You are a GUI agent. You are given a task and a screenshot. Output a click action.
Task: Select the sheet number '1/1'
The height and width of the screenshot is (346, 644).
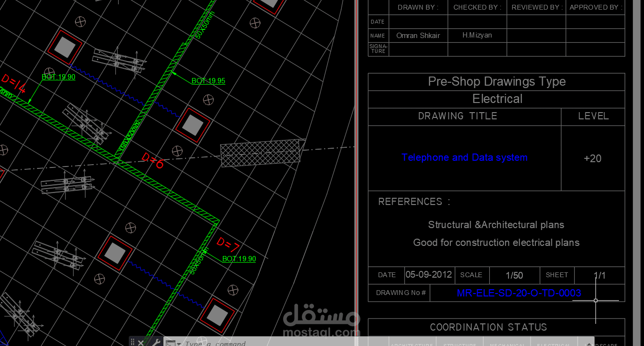tap(599, 275)
